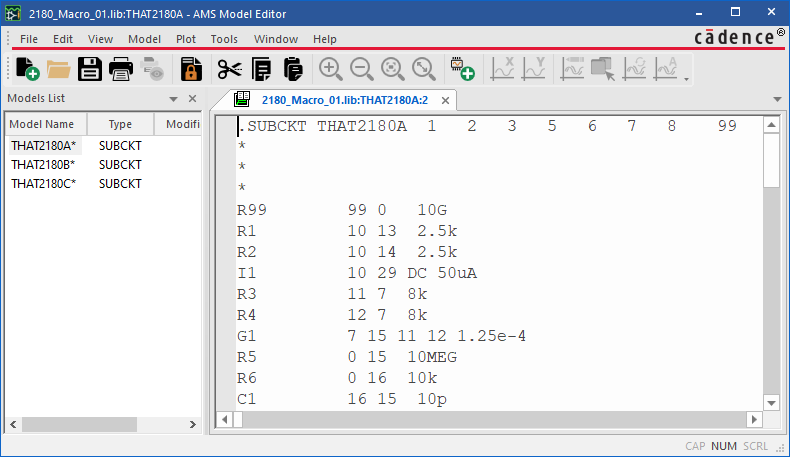Open the Tools menu
This screenshot has height=457, width=790.
click(x=224, y=39)
